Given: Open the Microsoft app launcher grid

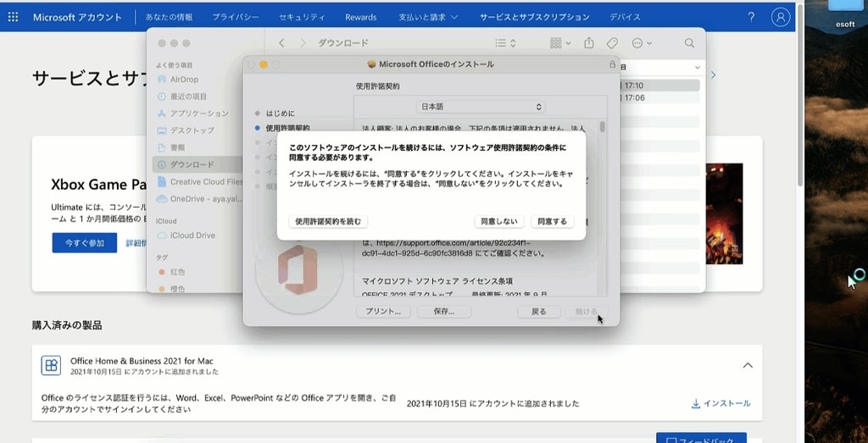Looking at the screenshot, I should tap(13, 17).
